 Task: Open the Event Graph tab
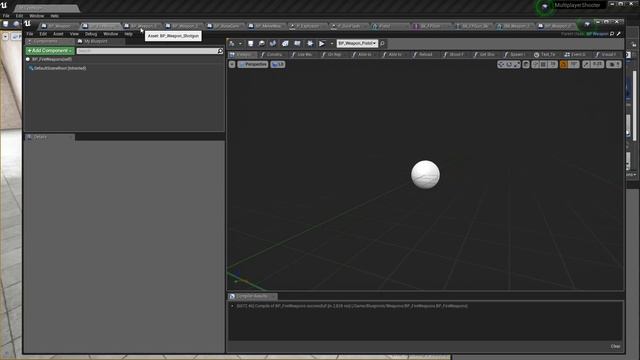coord(575,54)
